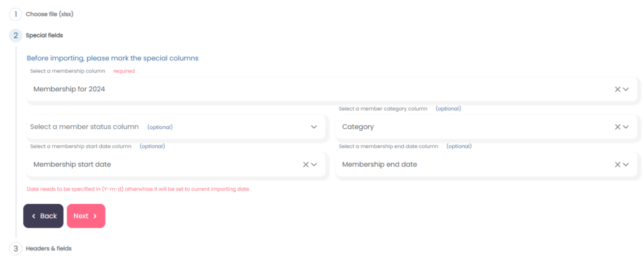Image resolution: width=644 pixels, height=261 pixels.
Task: Click the Membership for 2024 field value
Action: (x=69, y=89)
